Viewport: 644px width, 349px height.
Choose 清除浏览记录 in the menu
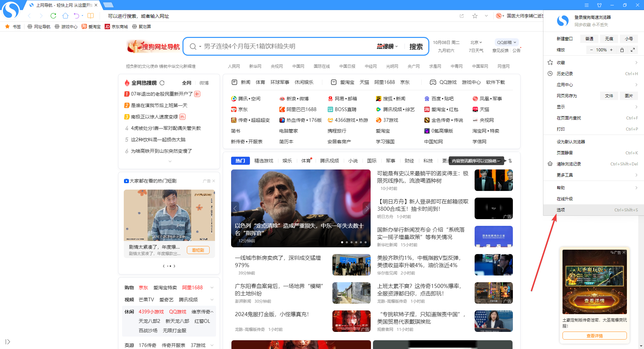[x=594, y=164]
